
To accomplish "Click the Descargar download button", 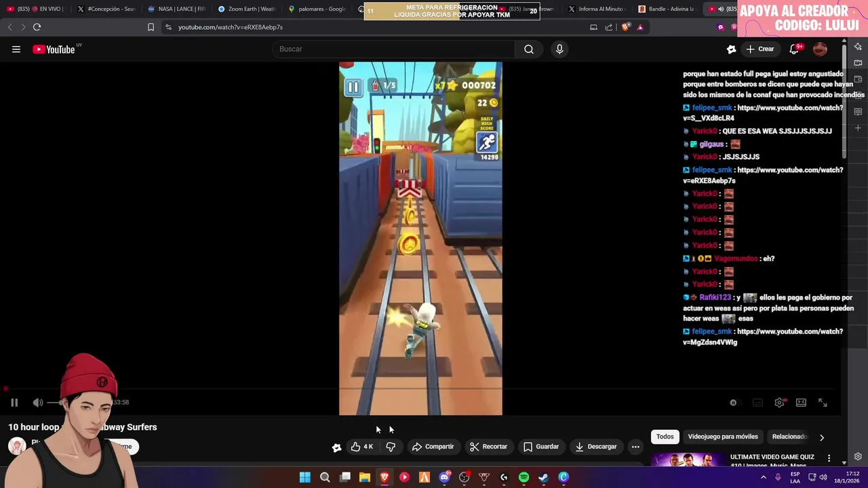I will 596,447.
